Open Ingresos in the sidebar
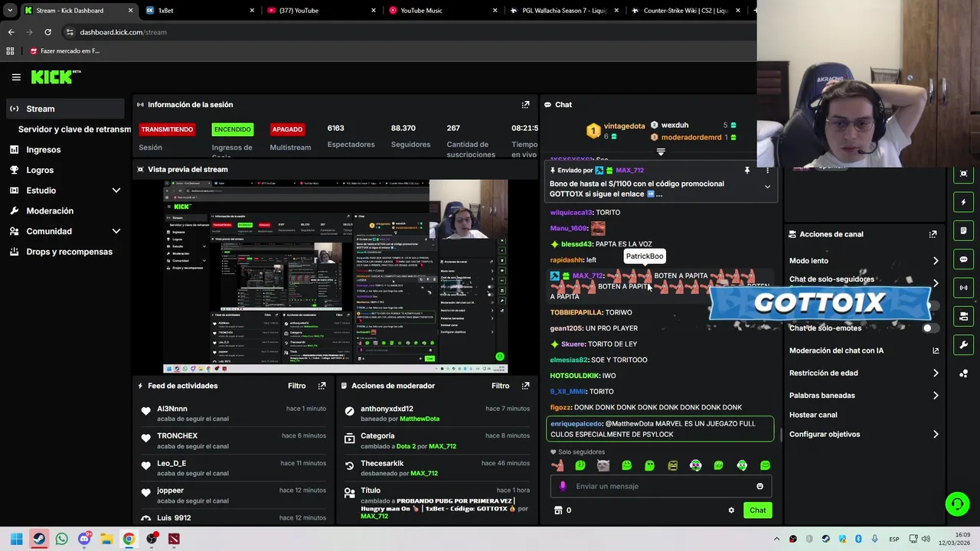 [x=43, y=150]
